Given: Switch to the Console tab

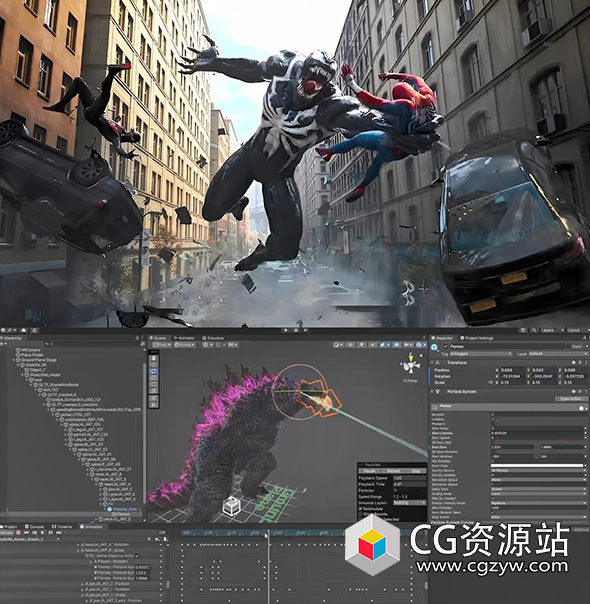Looking at the screenshot, I should tap(35, 527).
